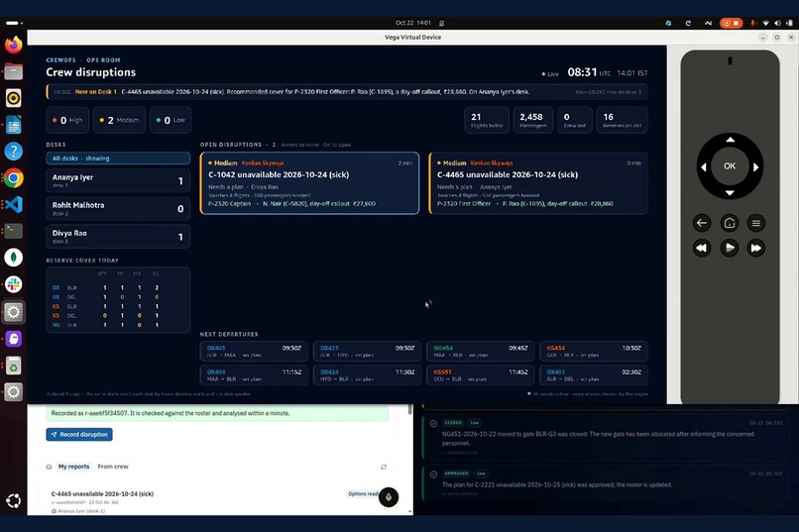
Task: Select Ananya Iyer desk 1
Action: [x=118, y=180]
